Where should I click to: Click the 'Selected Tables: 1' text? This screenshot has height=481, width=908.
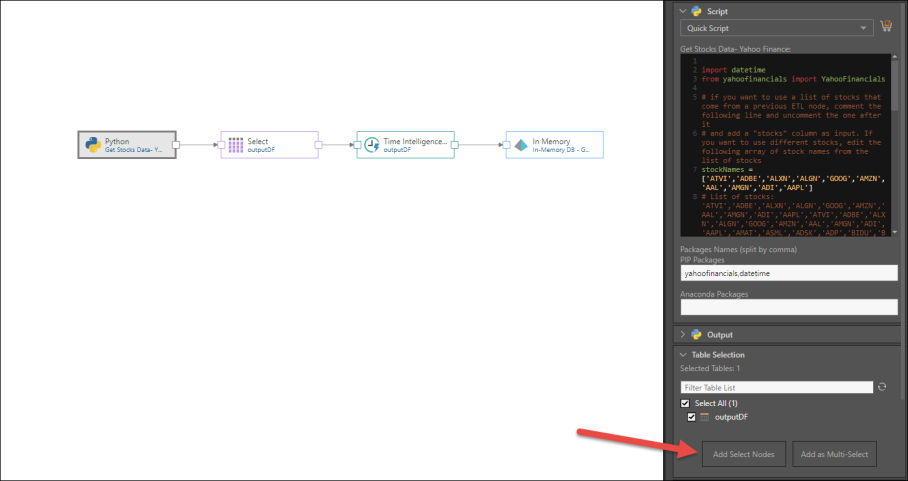pyautogui.click(x=710, y=368)
